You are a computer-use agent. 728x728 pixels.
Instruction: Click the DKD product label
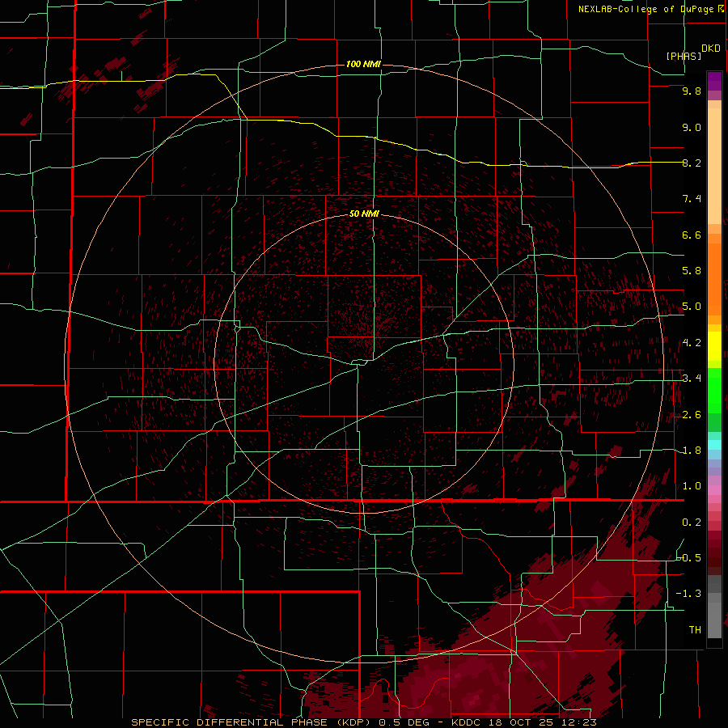(x=711, y=49)
